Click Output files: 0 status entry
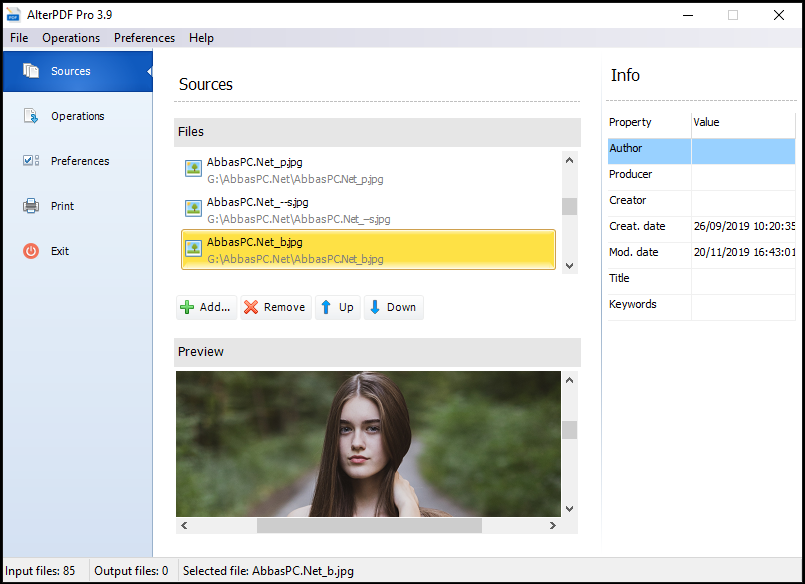The height and width of the screenshot is (584, 805). tap(131, 571)
